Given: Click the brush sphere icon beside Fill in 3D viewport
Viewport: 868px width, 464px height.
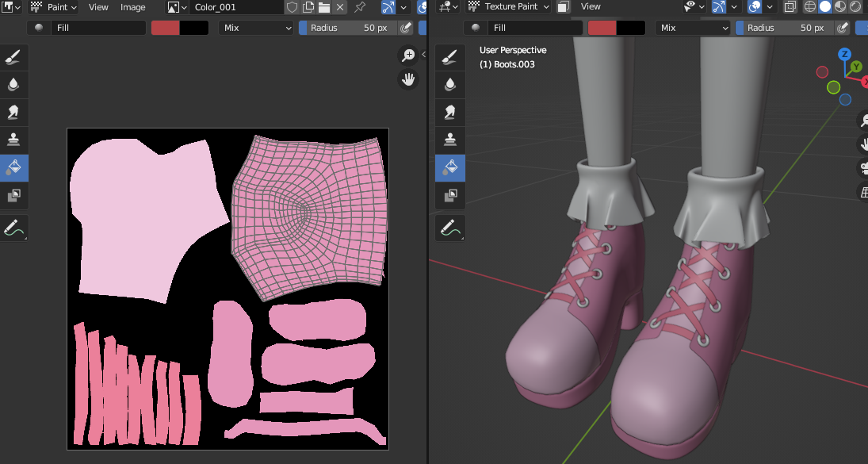Looking at the screenshot, I should coord(476,28).
